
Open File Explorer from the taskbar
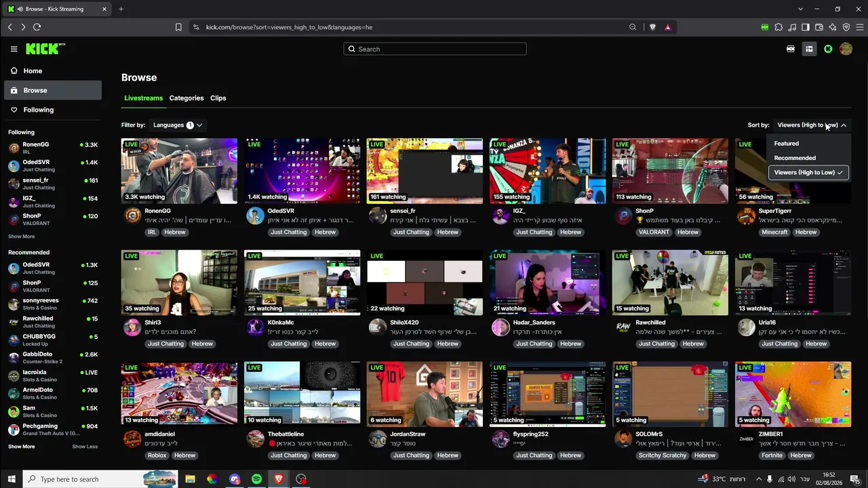[x=190, y=479]
